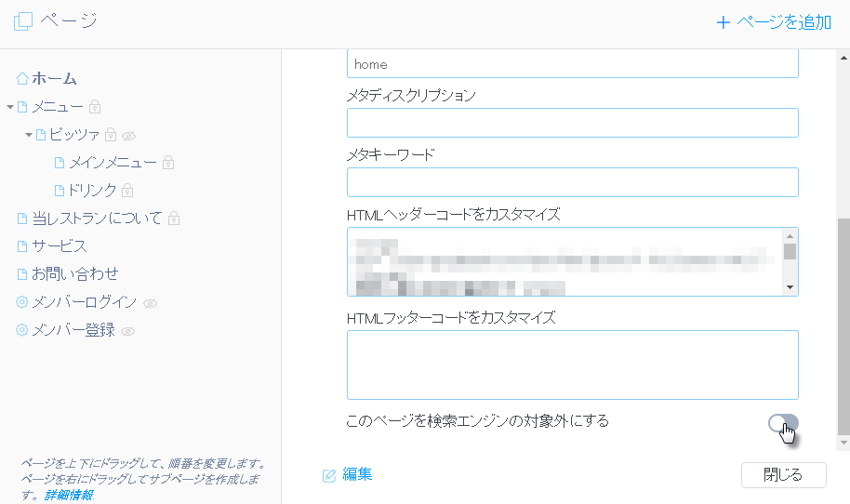Click the gear icon beside メンバー登録
The width and height of the screenshot is (850, 504).
point(21,329)
